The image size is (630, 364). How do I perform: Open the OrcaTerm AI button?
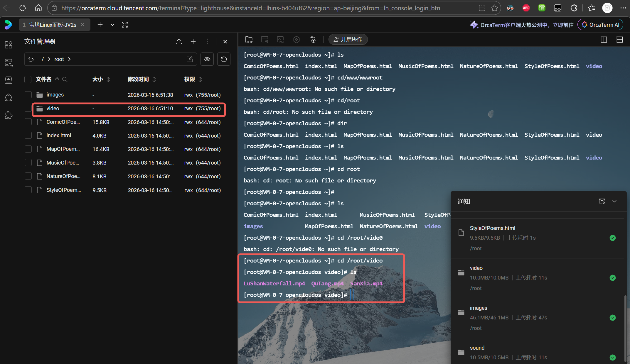point(601,25)
